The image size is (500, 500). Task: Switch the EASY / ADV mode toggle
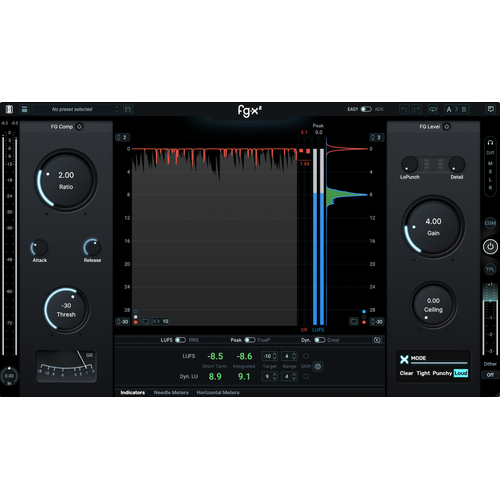[x=366, y=109]
